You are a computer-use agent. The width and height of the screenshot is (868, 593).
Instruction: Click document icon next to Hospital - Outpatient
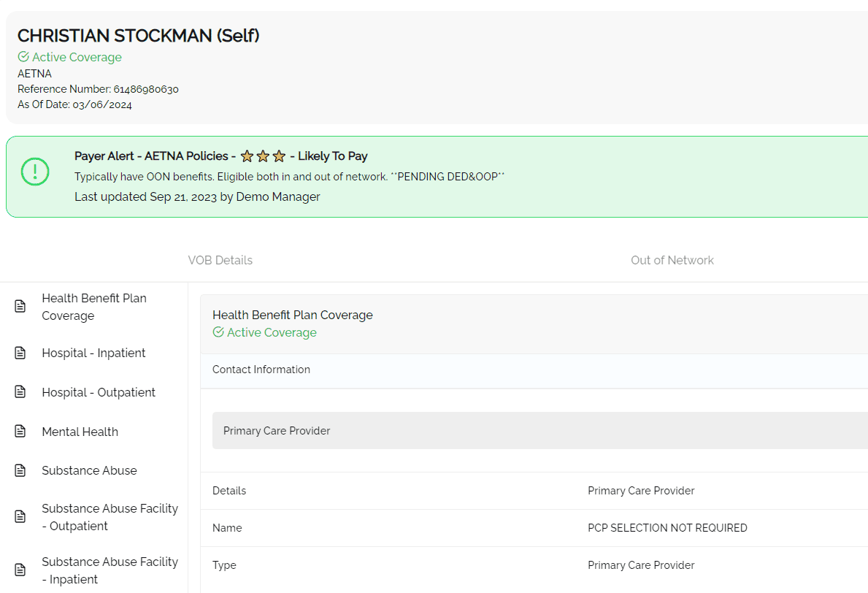tap(20, 392)
